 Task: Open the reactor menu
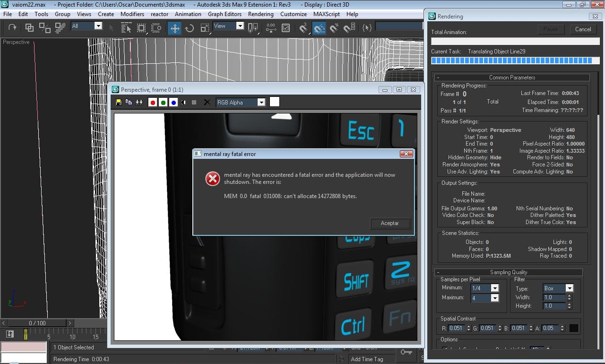coord(159,14)
